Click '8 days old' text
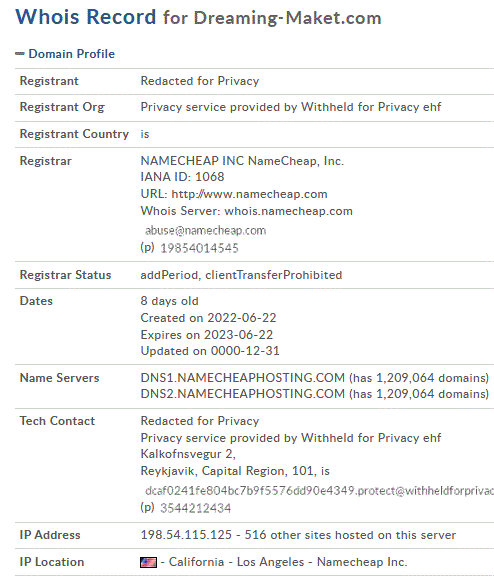The height and width of the screenshot is (578, 494). click(169, 301)
